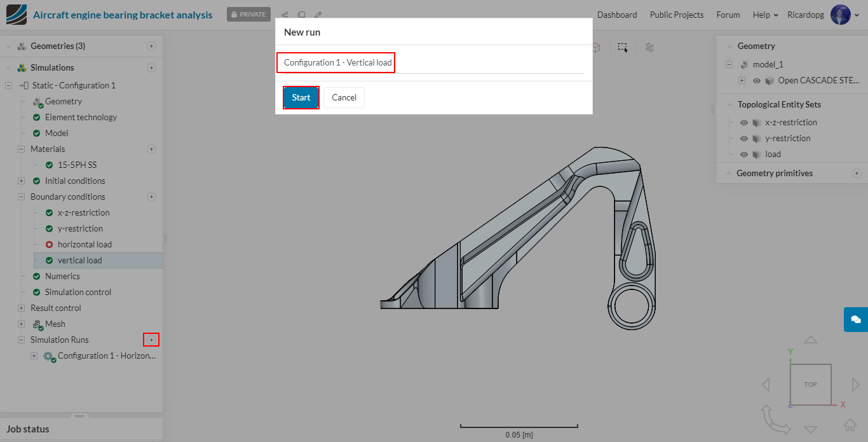Click the run name input field
Viewport: 868px width, 442px height.
[x=430, y=63]
